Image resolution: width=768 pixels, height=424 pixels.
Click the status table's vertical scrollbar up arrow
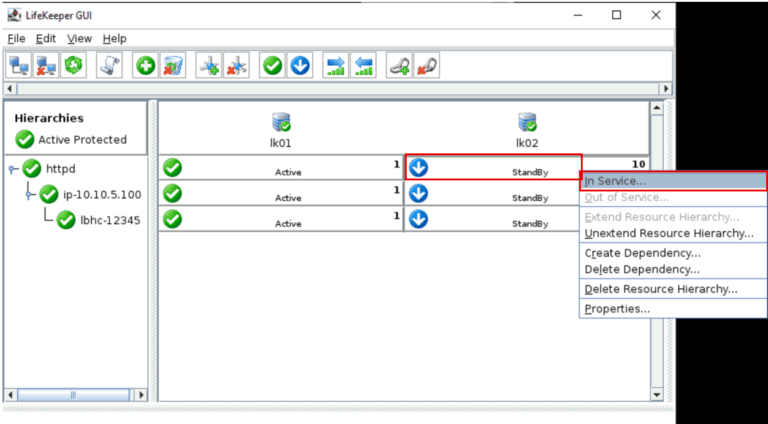(x=656, y=108)
